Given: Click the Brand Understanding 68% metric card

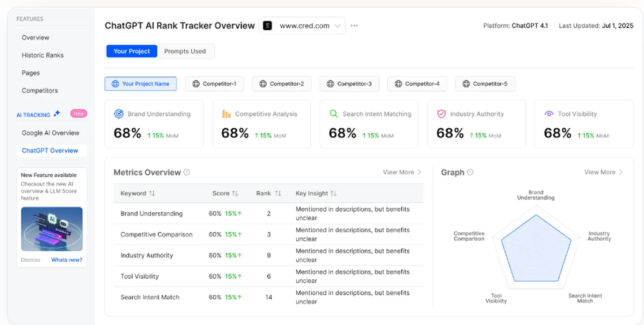Looking at the screenshot, I should 154,124.
